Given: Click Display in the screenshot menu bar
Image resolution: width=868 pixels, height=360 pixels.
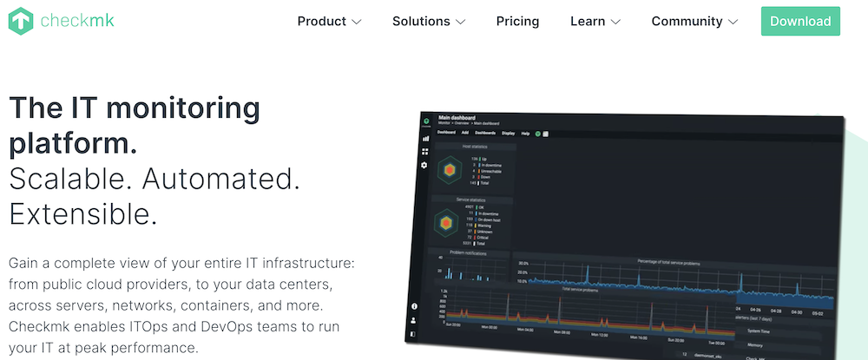Looking at the screenshot, I should coord(508,134).
